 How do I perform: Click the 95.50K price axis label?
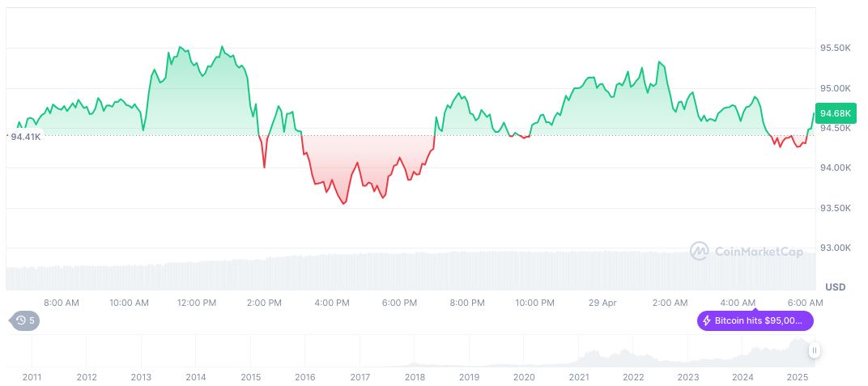click(x=835, y=49)
